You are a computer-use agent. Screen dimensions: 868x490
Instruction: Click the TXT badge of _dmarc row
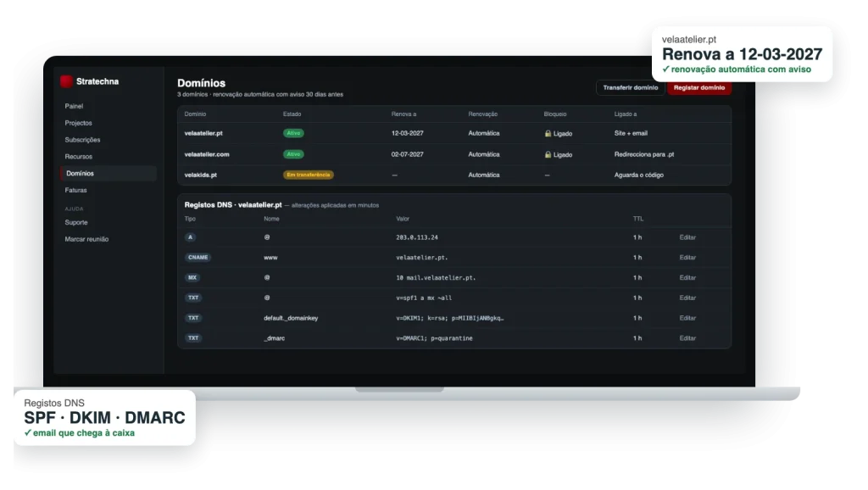pos(193,337)
